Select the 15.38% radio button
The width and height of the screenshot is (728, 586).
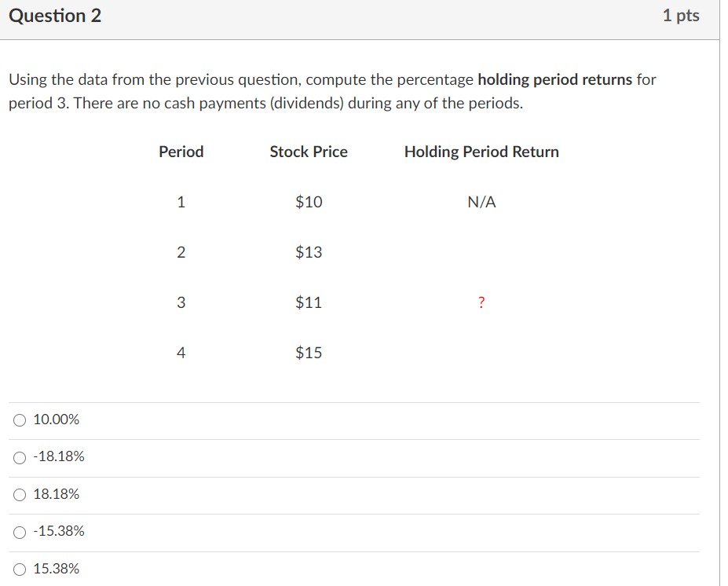(17, 568)
